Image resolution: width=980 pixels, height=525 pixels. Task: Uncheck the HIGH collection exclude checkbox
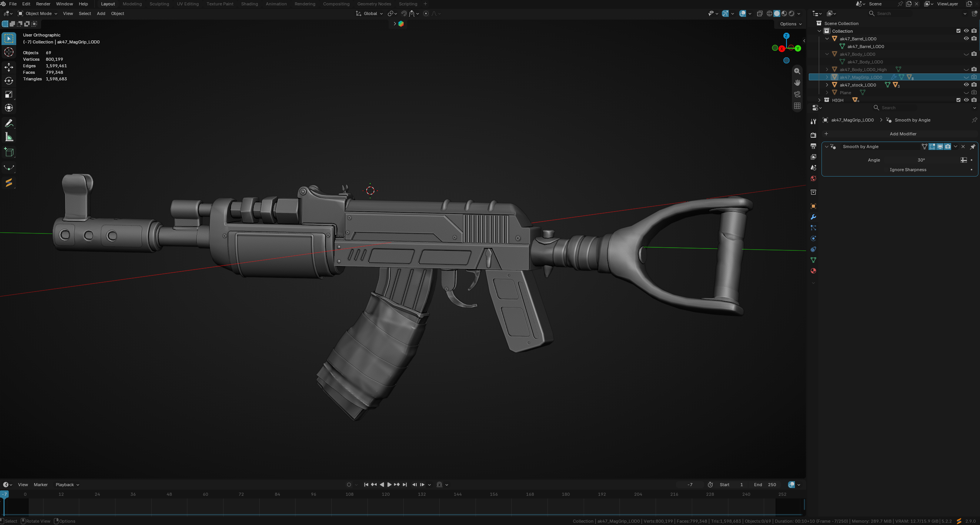958,100
